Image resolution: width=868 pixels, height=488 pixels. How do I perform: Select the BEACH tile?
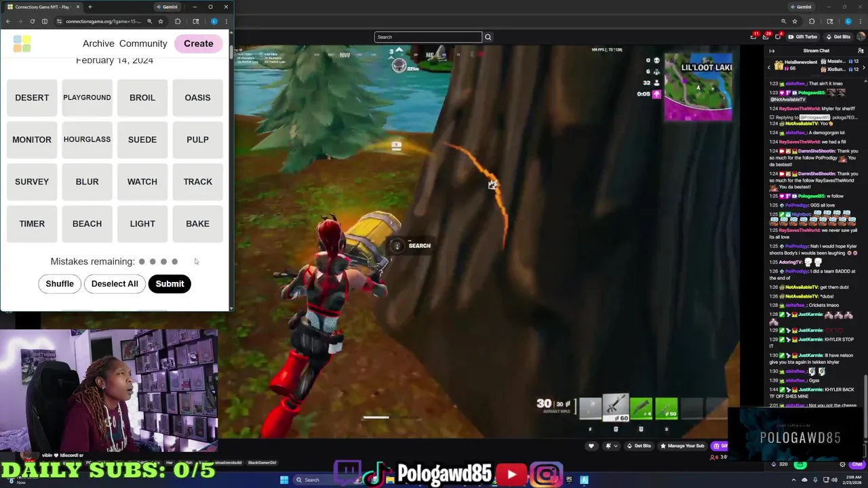click(x=87, y=224)
